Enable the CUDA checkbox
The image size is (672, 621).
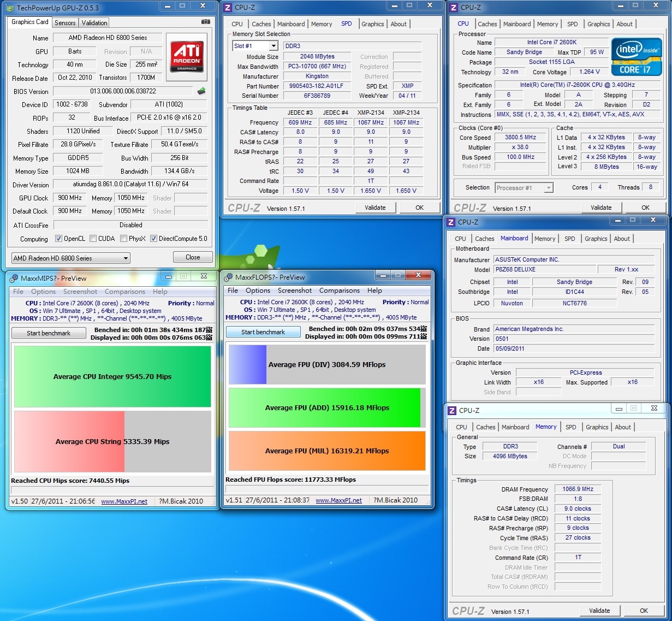[93, 239]
